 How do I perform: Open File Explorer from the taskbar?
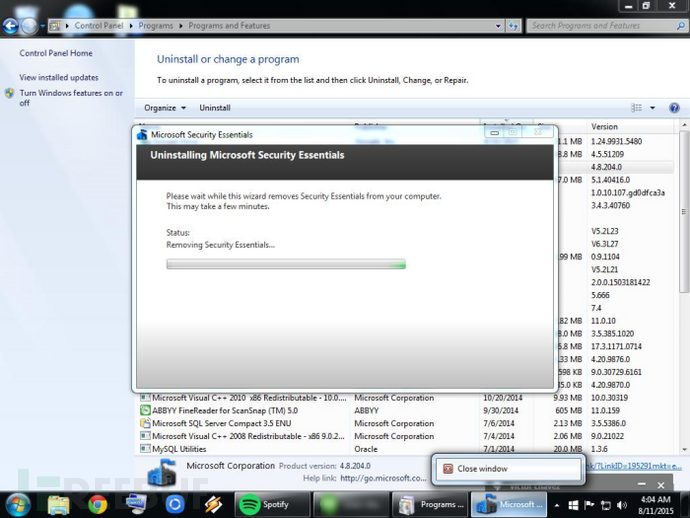(x=59, y=505)
